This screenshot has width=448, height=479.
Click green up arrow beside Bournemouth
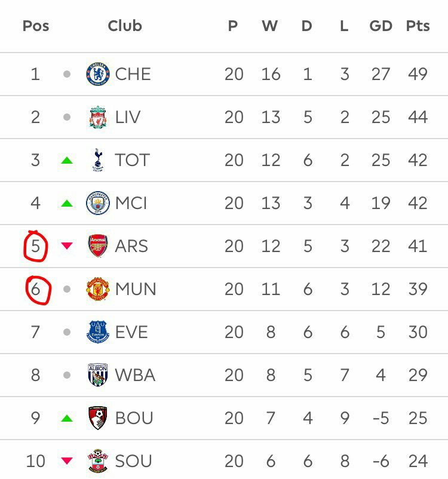(67, 418)
